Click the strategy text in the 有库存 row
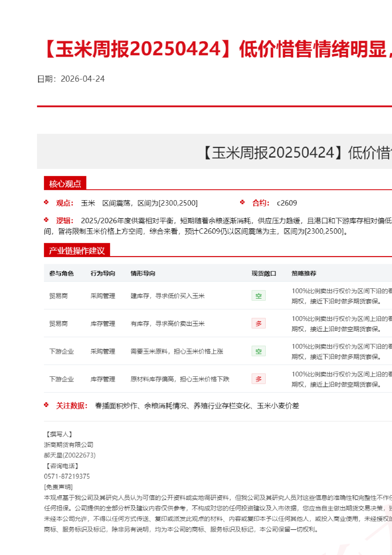Screen dimensions: 392x555 tap(342, 324)
